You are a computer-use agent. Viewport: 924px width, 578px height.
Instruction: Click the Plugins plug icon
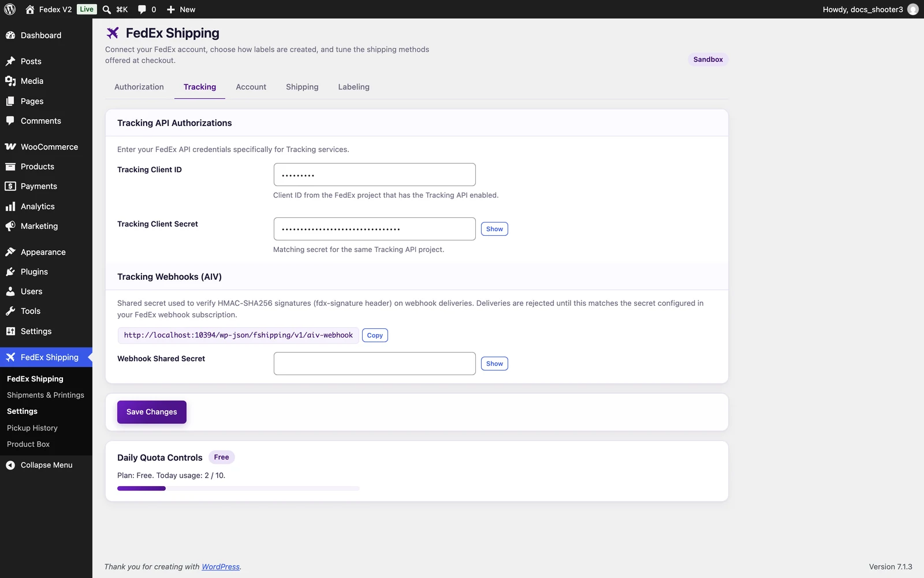(10, 272)
